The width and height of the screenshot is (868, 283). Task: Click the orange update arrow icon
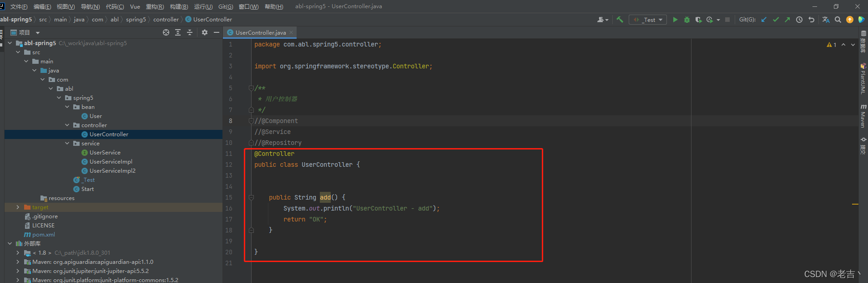coord(850,20)
